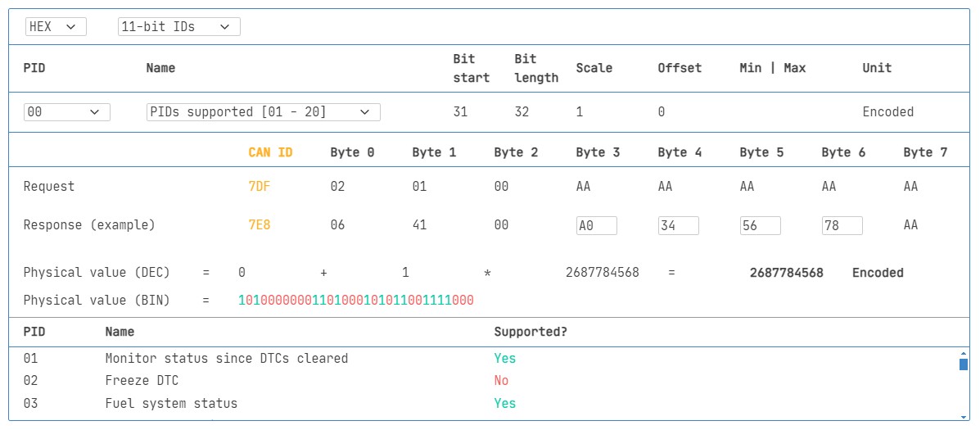The height and width of the screenshot is (430, 980).
Task: Open the HEX number format dropdown
Action: click(56, 26)
